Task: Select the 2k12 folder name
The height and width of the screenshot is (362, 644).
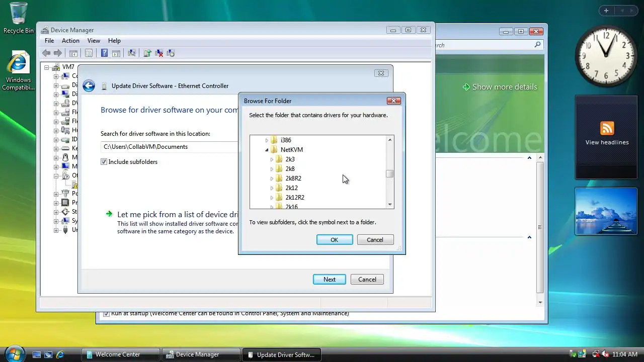Action: point(292,188)
